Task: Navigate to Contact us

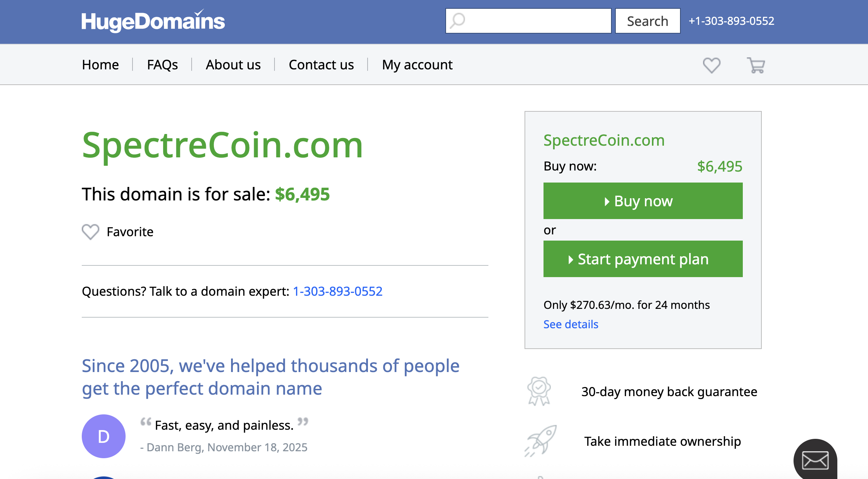Action: [x=321, y=65]
